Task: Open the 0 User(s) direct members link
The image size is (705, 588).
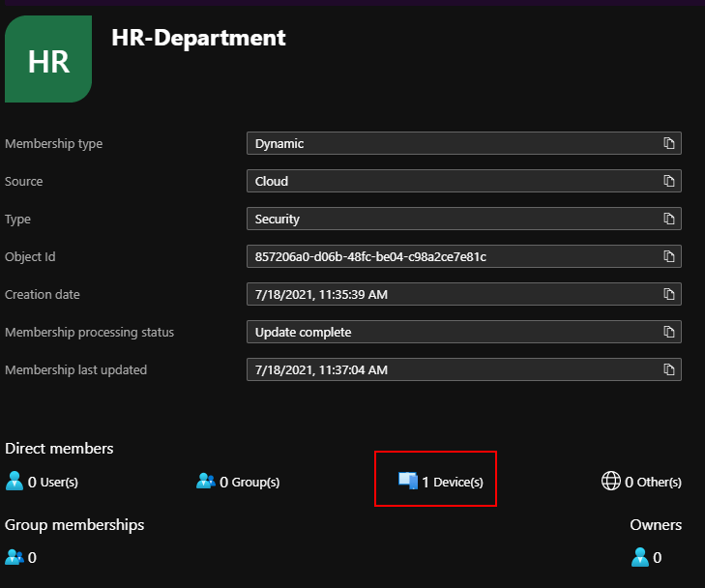Action: click(x=42, y=482)
